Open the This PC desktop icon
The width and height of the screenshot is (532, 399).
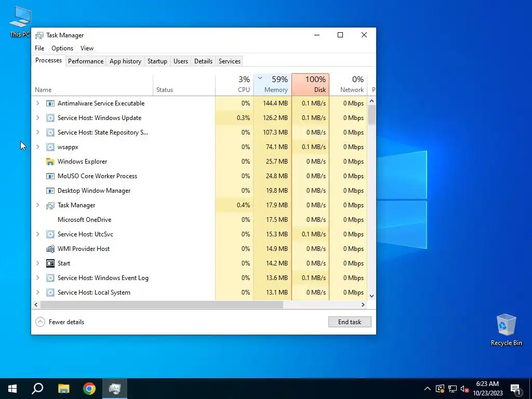20,22
